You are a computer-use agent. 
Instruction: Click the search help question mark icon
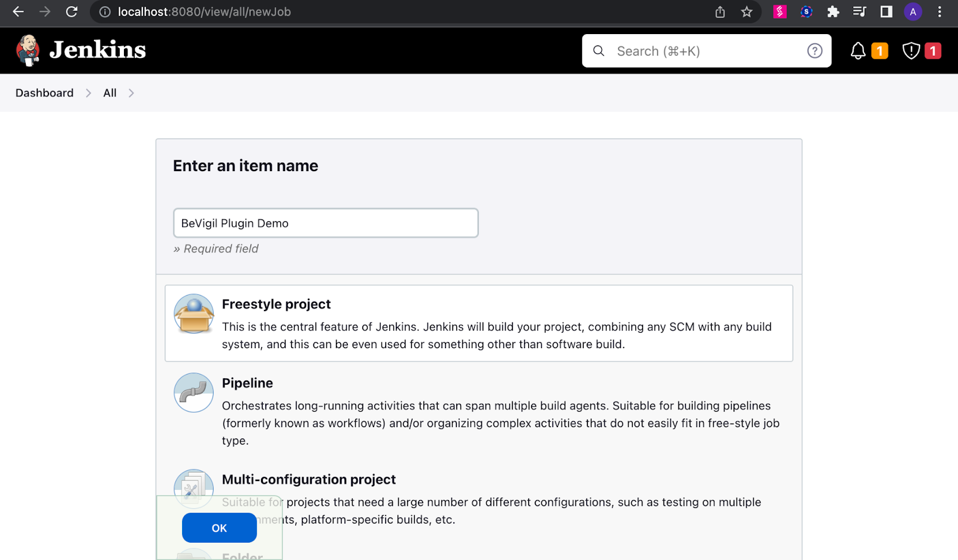[814, 51]
